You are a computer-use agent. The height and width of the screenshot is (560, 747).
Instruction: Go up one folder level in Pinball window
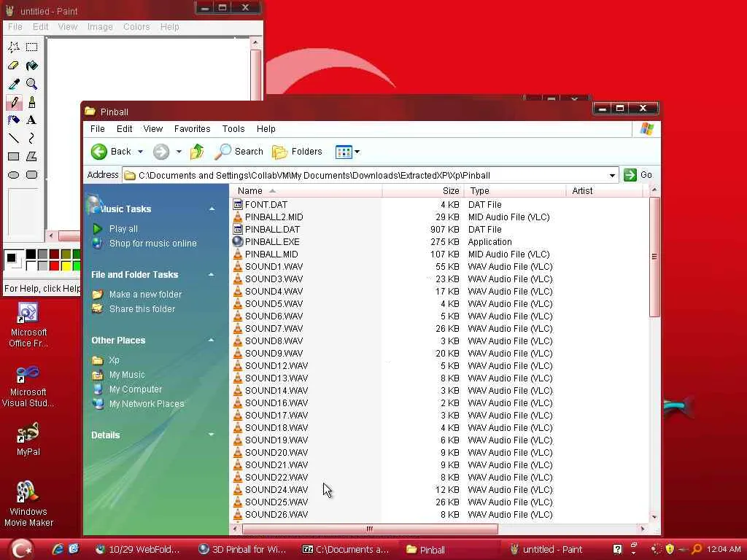197,152
